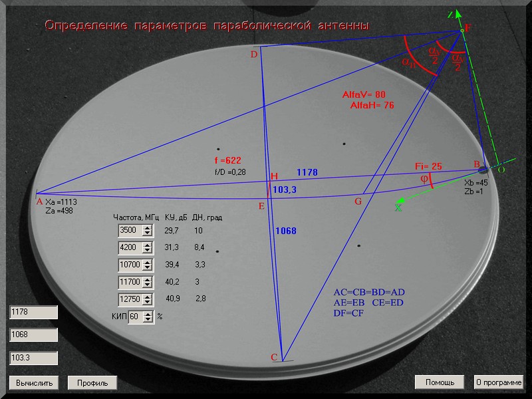Click the gain value 40,9
The width and height of the screenshot is (532, 399).
173,299
